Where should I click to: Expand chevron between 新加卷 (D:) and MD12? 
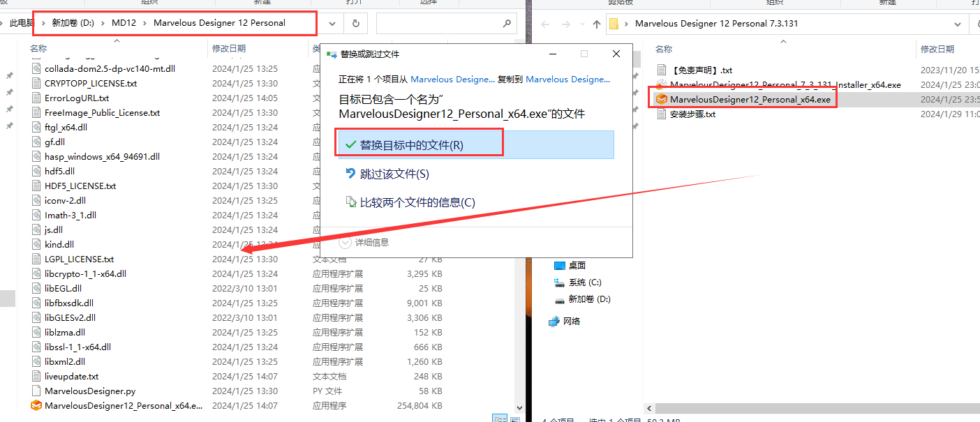tap(103, 23)
